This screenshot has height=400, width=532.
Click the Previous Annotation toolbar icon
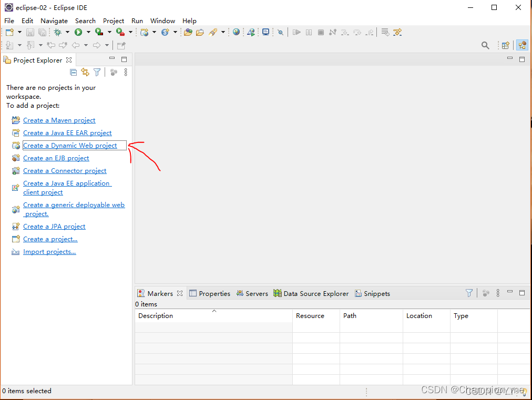30,45
